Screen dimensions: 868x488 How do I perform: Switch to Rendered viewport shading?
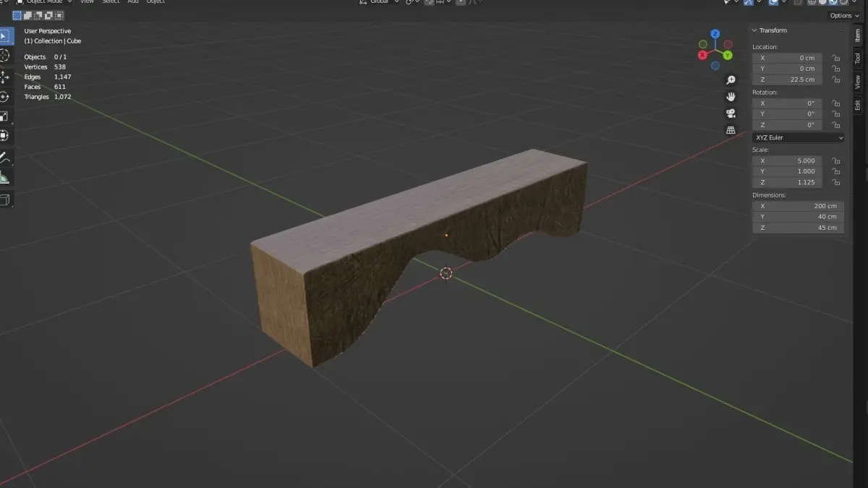[843, 2]
